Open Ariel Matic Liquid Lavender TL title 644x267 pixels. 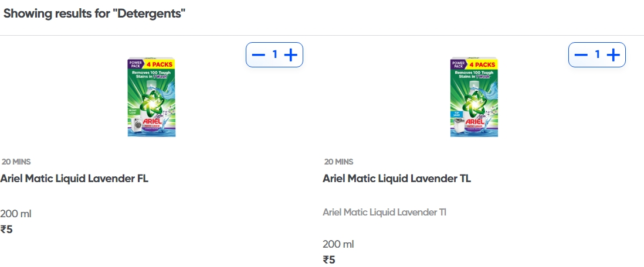(x=397, y=179)
